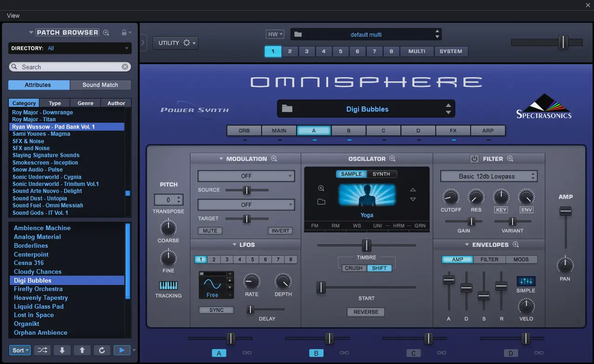Open the Sort dropdown
The width and height of the screenshot is (594, 364).
click(20, 350)
